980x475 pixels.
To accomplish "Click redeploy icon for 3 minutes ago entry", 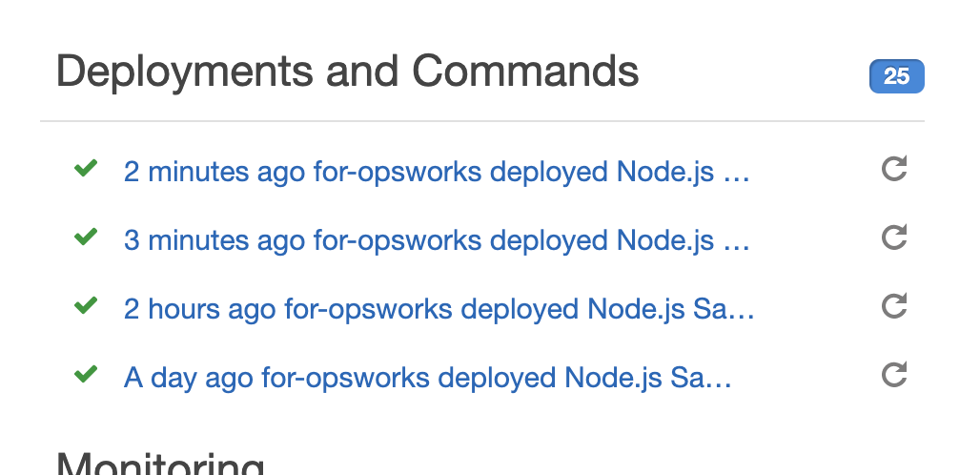I will point(893,237).
